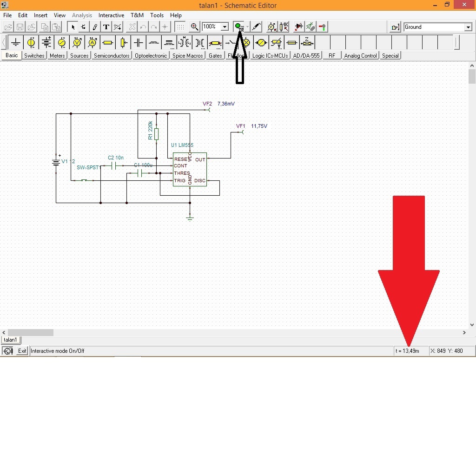
Task: Open the interactive mode type dropdown arrow
Action: [x=247, y=27]
